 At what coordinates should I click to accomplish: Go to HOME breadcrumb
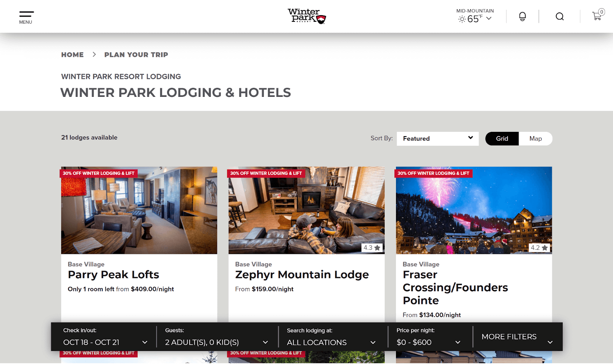click(72, 55)
